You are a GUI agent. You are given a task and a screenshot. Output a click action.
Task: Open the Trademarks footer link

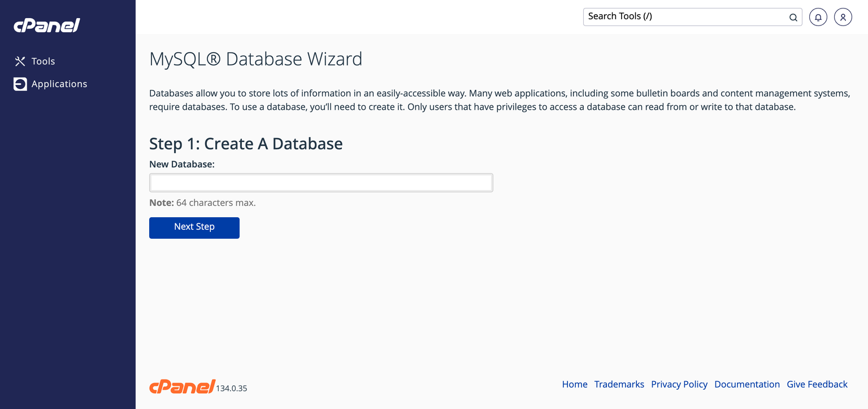click(x=619, y=384)
